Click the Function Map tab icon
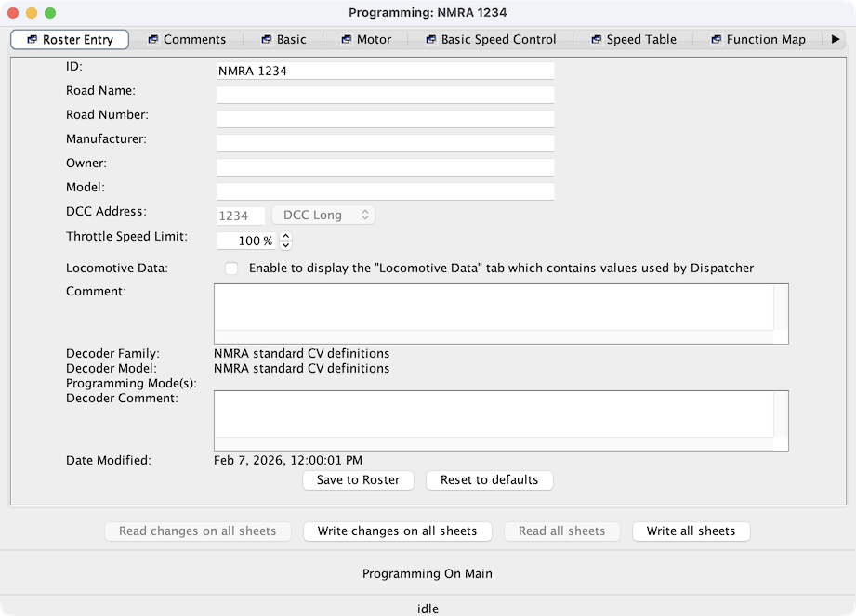Viewport: 856px width, 616px height. (716, 40)
